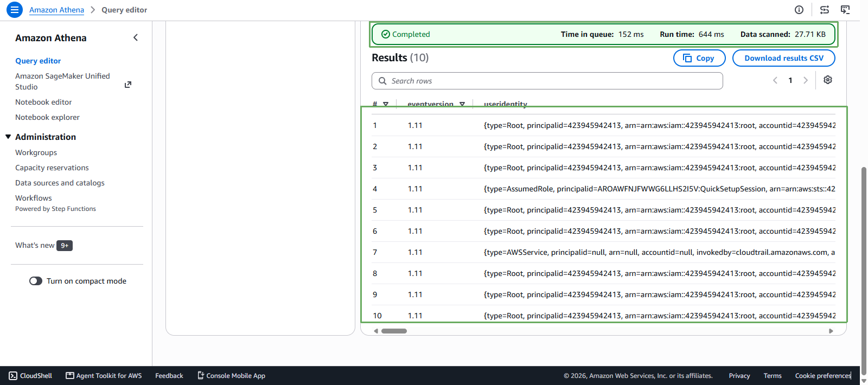This screenshot has height=385, width=868.
Task: Open Cookie preferences in footer
Action: [x=823, y=376]
